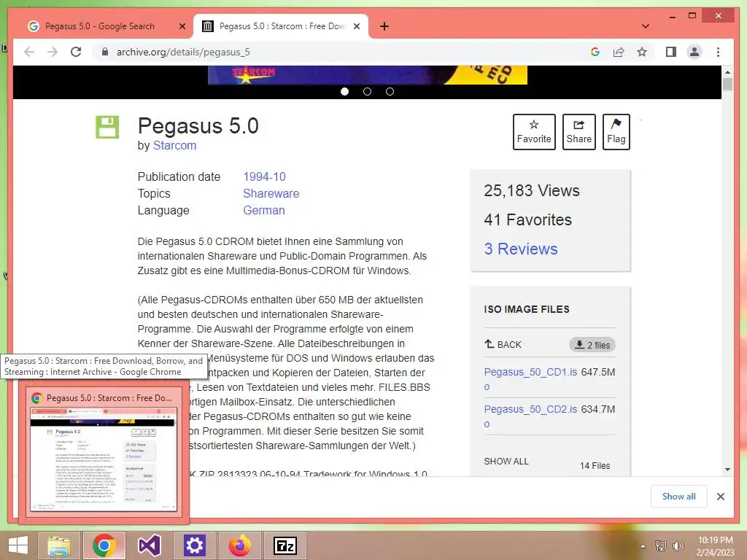
Task: Reload the archive.org page
Action: point(76,52)
